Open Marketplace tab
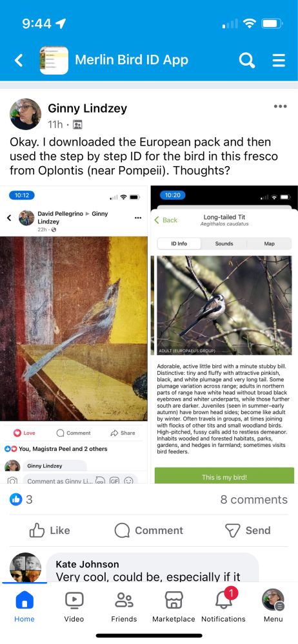This screenshot has height=644, width=298. click(x=174, y=607)
